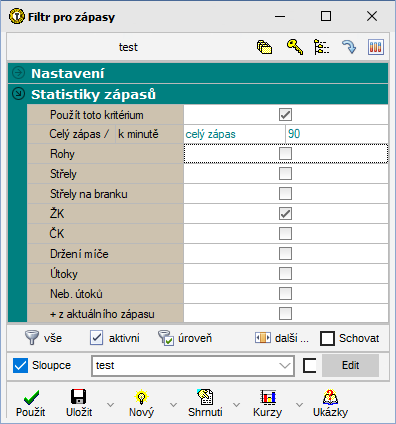
Task: Check the Schovat checkbox
Action: coord(327,338)
